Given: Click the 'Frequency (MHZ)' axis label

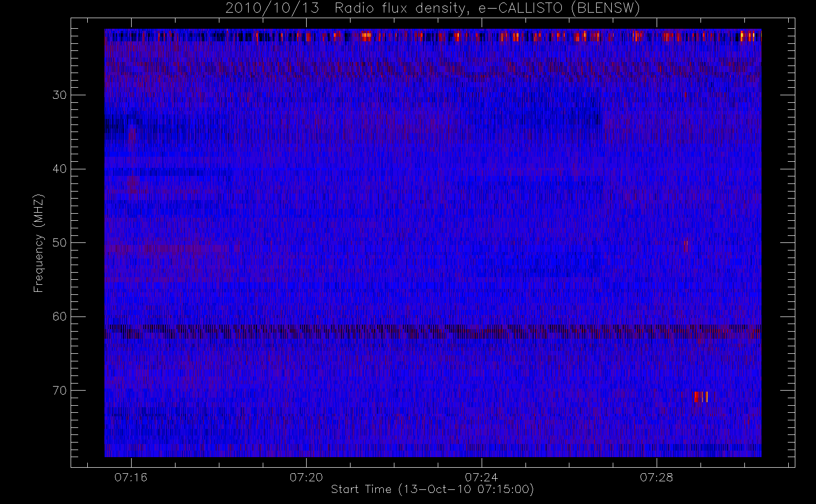Looking at the screenshot, I should [x=39, y=243].
